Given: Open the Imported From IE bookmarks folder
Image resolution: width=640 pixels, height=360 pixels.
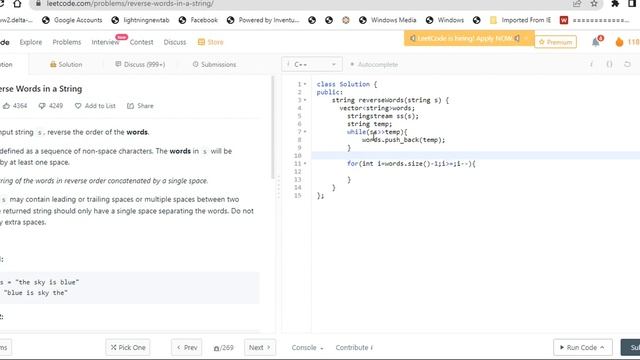Looking at the screenshot, I should [520, 20].
